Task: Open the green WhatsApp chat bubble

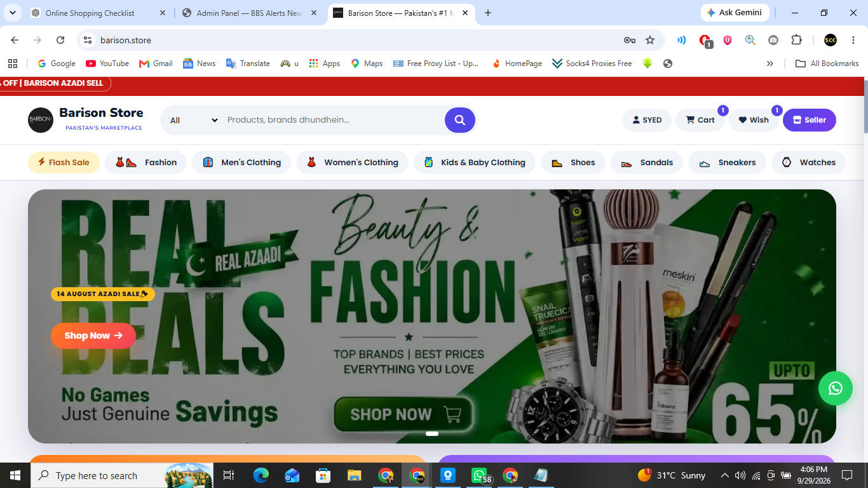Action: pos(836,388)
